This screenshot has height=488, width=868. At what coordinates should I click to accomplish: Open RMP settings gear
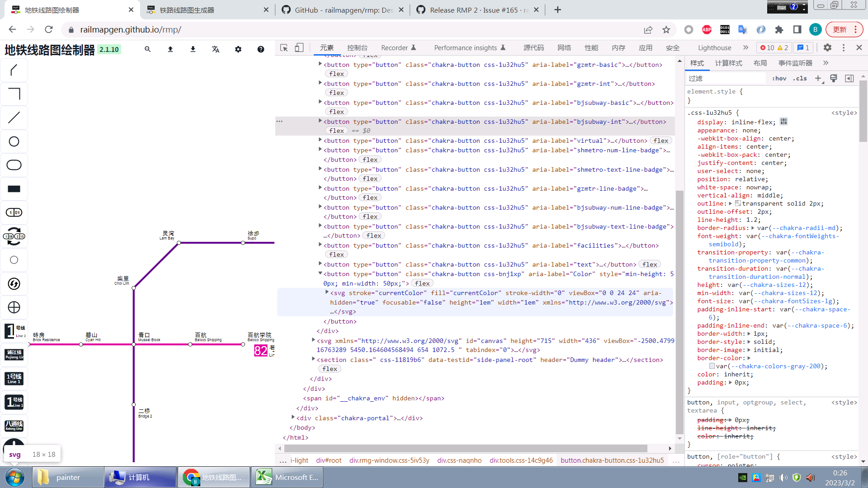[x=238, y=49]
